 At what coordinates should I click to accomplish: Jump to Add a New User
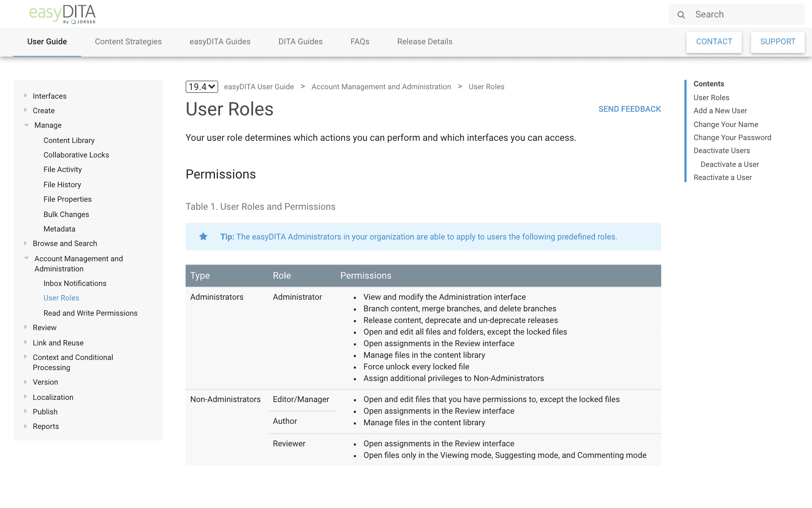pos(720,111)
